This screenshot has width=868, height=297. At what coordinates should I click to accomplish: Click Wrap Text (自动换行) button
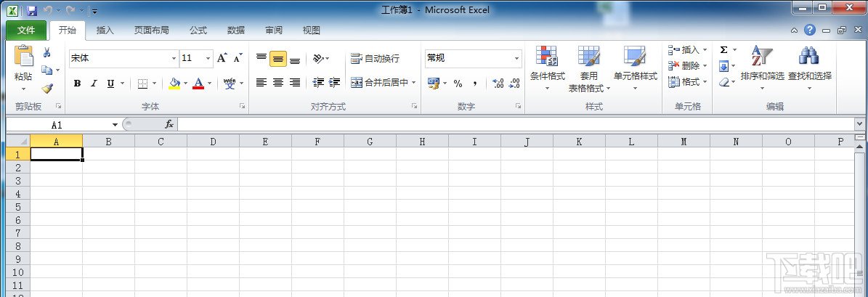click(376, 58)
